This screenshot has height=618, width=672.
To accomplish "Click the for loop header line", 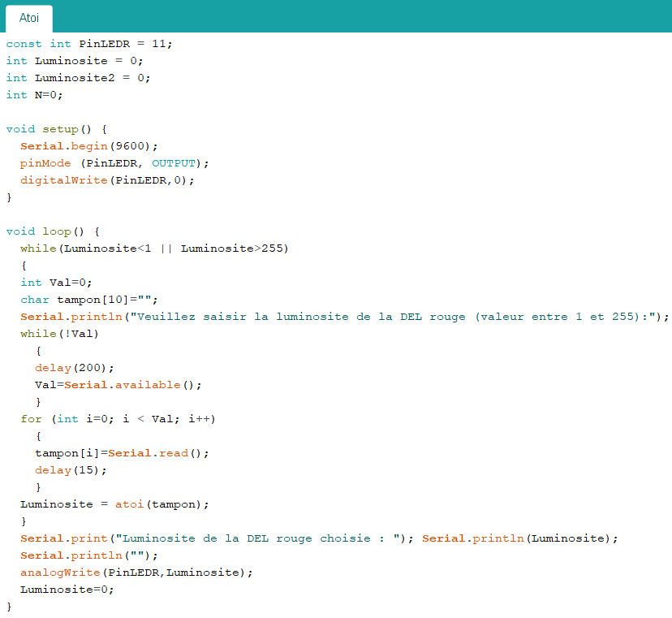I will (x=118, y=419).
